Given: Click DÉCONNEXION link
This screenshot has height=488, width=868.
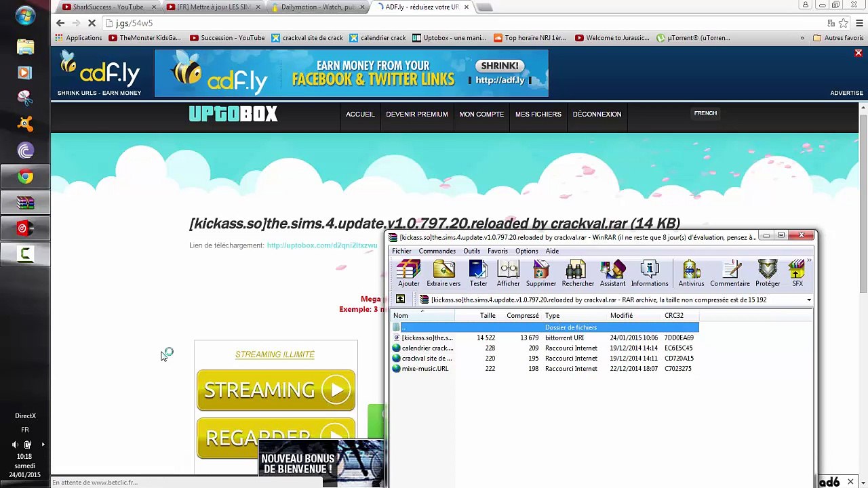Looking at the screenshot, I should point(597,114).
